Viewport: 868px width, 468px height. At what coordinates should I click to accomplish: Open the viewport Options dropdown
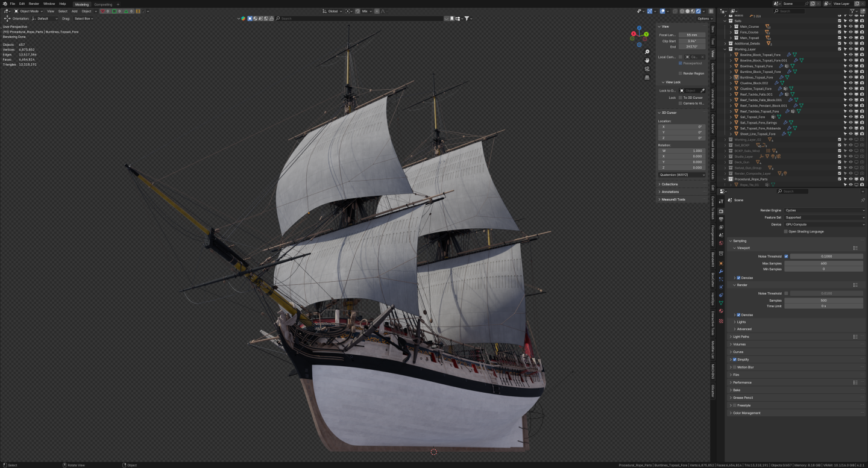coord(705,19)
